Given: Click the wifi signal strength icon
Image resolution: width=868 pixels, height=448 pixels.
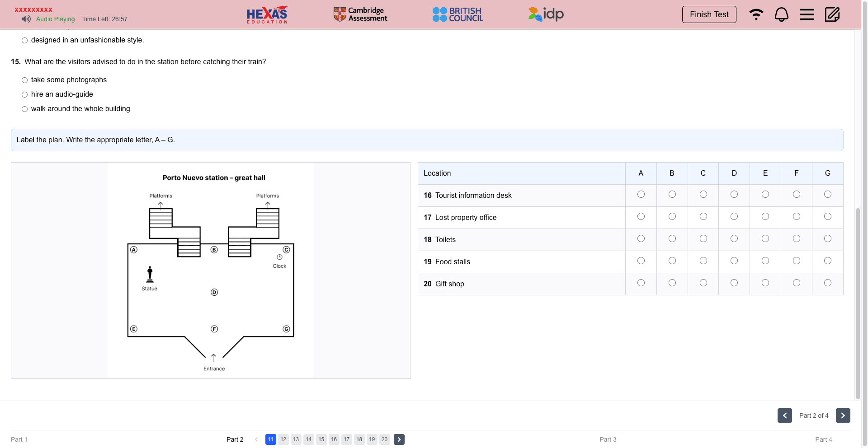Looking at the screenshot, I should 756,14.
